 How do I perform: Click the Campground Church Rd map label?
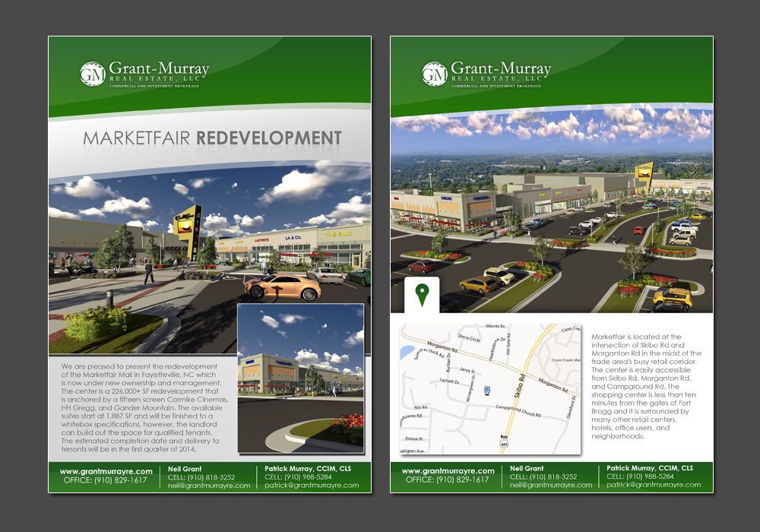pos(518,411)
